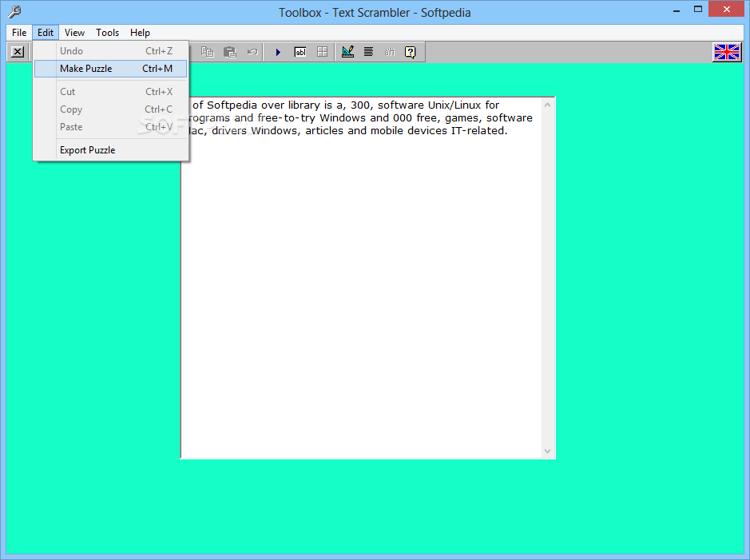Image resolution: width=750 pixels, height=560 pixels.
Task: Click the X close icon in toolbar
Action: (x=18, y=52)
